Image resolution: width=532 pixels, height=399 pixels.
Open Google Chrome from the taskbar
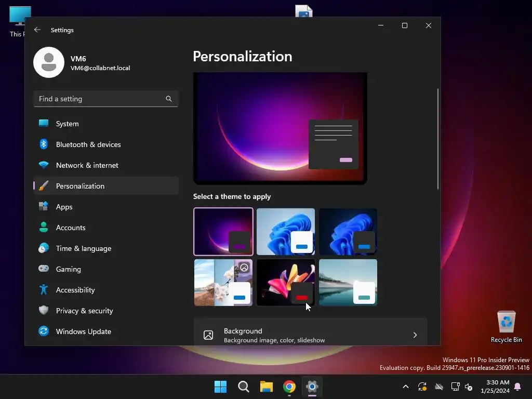(x=289, y=387)
